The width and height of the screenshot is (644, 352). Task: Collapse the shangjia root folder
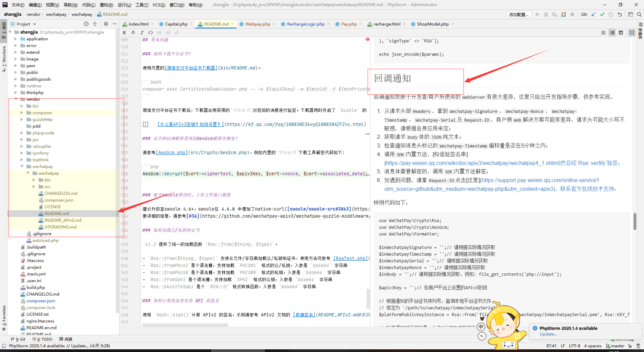coord(10,32)
